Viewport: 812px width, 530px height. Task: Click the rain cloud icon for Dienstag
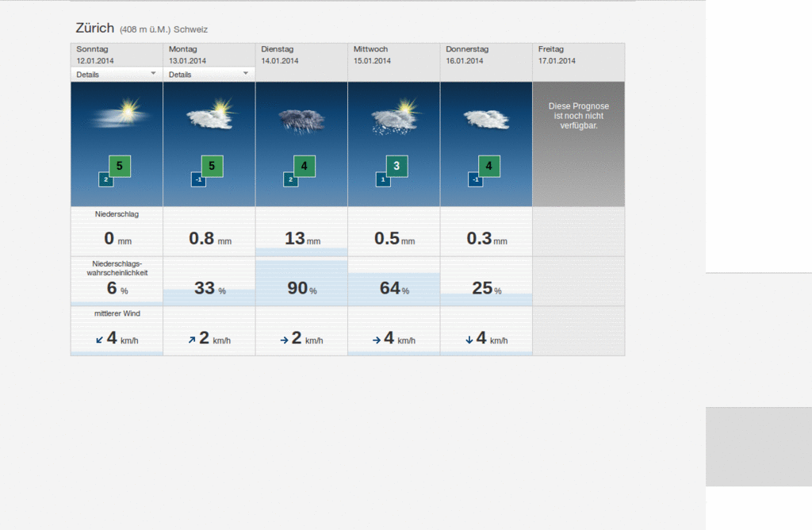301,121
